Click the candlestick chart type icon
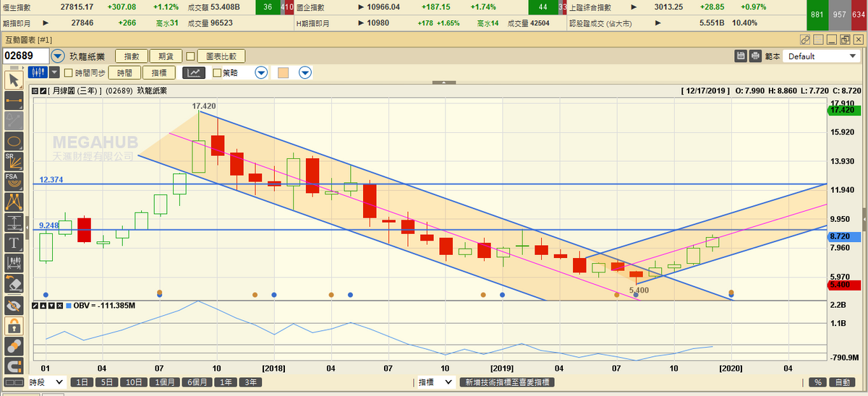868x396 pixels. (x=38, y=72)
